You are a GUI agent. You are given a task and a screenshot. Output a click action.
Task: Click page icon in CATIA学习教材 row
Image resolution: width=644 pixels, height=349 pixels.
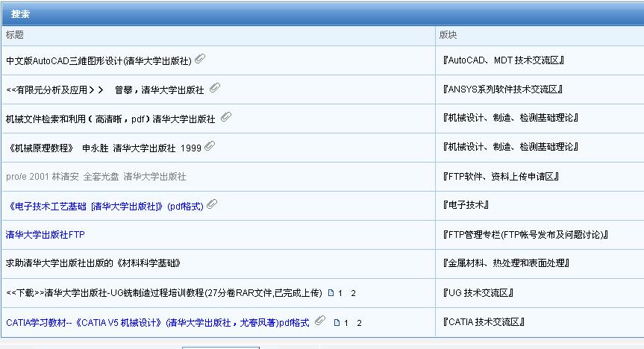click(337, 323)
